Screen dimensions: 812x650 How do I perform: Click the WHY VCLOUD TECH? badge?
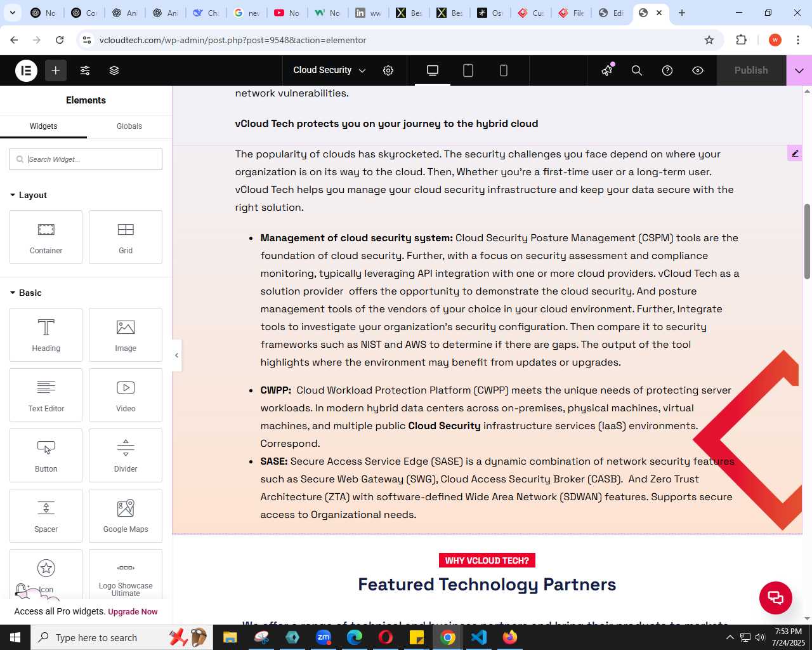click(487, 560)
